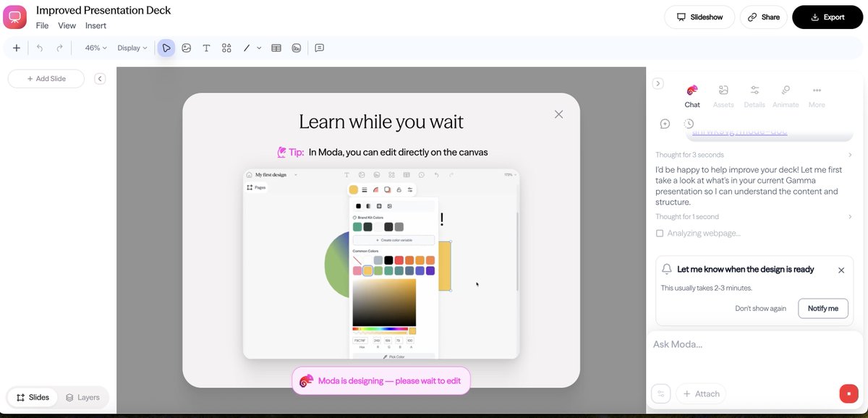Screen dimensions: 868x418
Task: Open the View menu
Action: [67, 26]
